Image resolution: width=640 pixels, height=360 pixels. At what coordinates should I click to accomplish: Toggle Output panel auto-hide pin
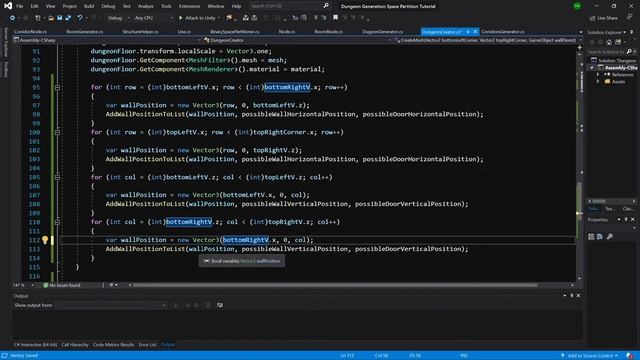[571, 296]
